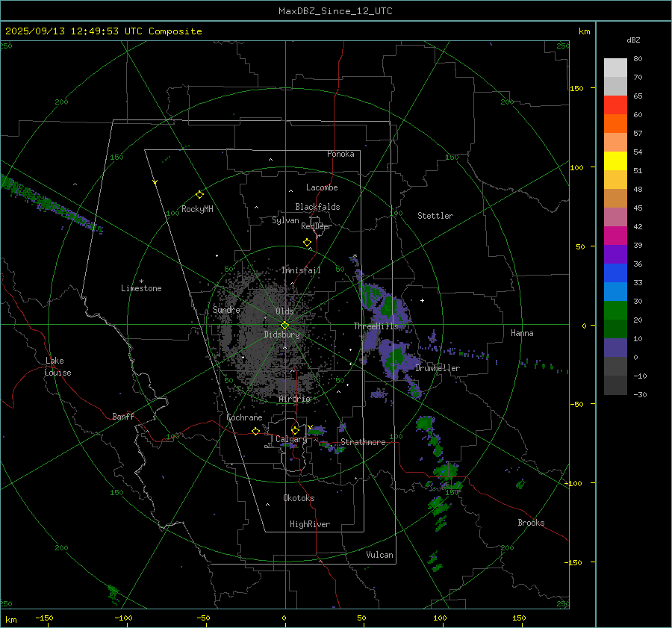Select the yellow 51-54 dBZ legend swatch

[x=615, y=161]
